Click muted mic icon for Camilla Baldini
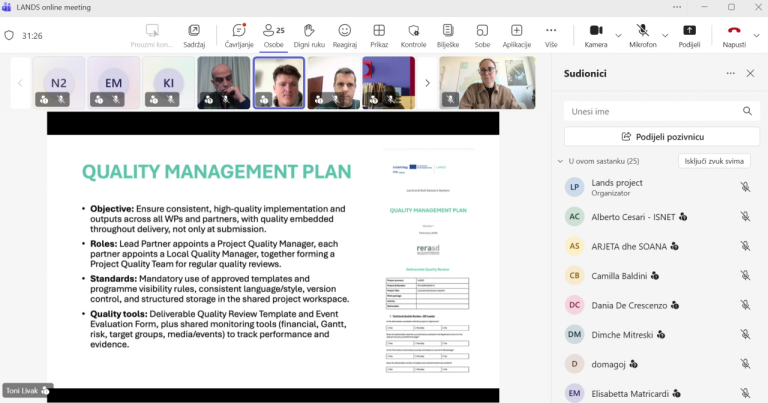 (x=745, y=276)
